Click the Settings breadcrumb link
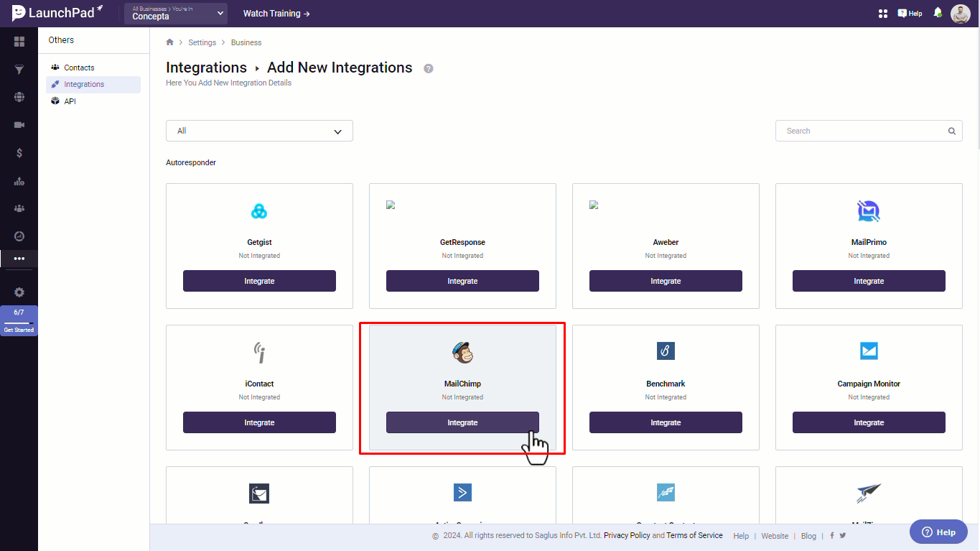This screenshot has width=980, height=551. point(202,42)
